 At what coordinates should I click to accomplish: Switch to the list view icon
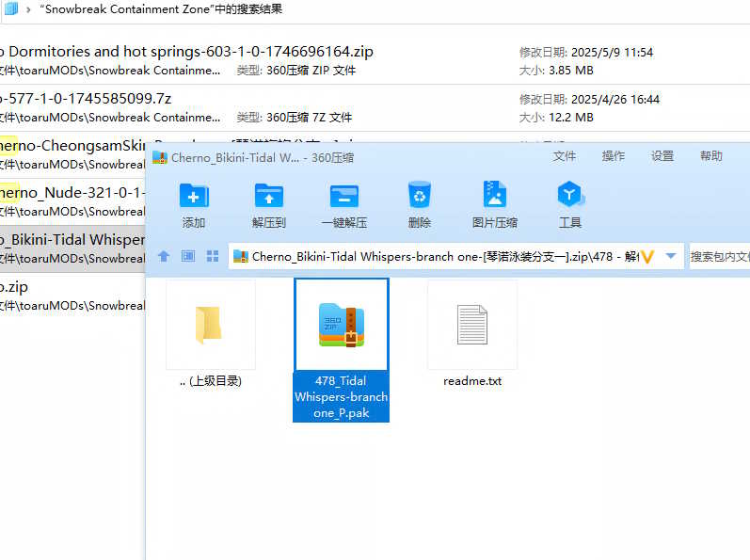188,256
